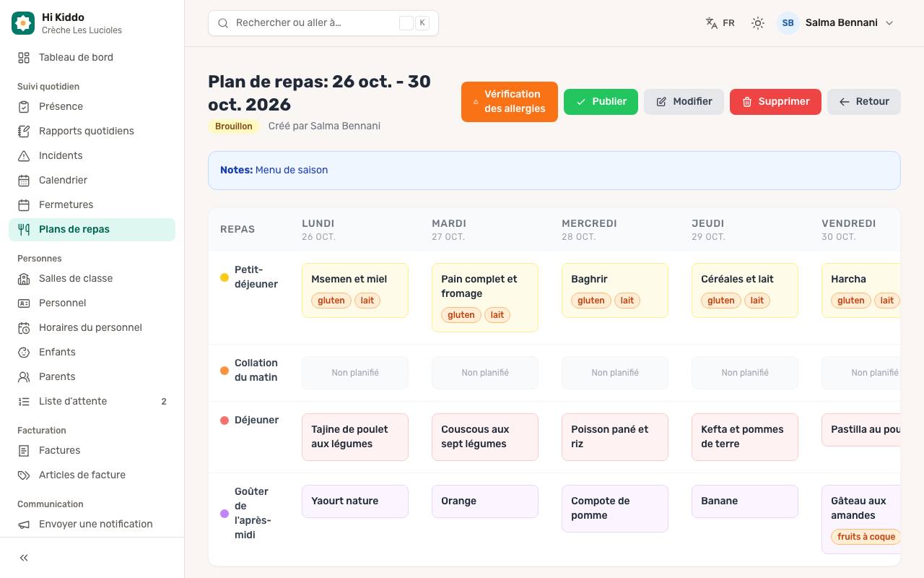924x578 pixels.
Task: Toggle the light/dark theme sun icon
Action: (x=757, y=23)
